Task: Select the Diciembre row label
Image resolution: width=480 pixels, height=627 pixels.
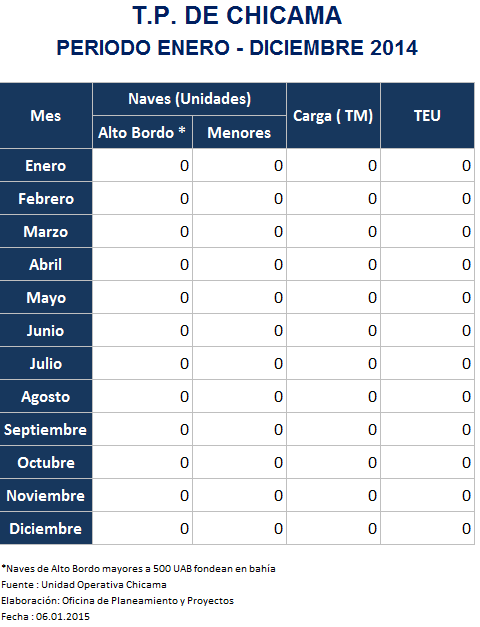Action: 46,528
